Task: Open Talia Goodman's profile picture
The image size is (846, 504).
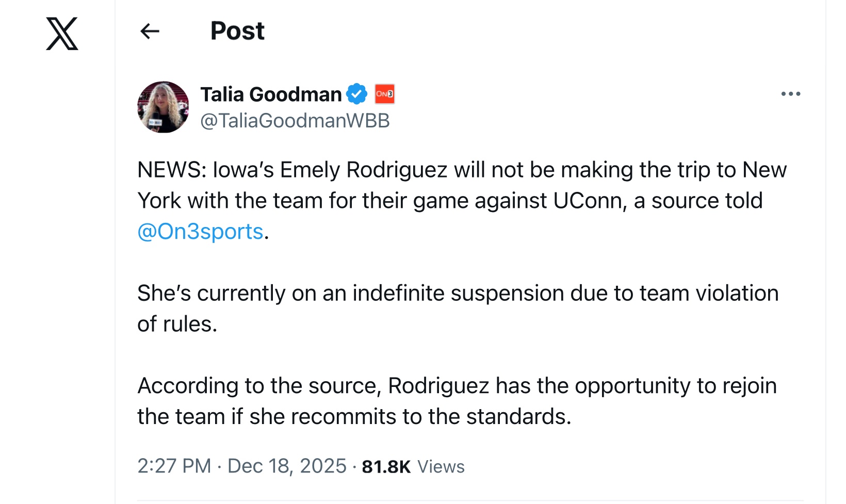Action: (x=163, y=107)
